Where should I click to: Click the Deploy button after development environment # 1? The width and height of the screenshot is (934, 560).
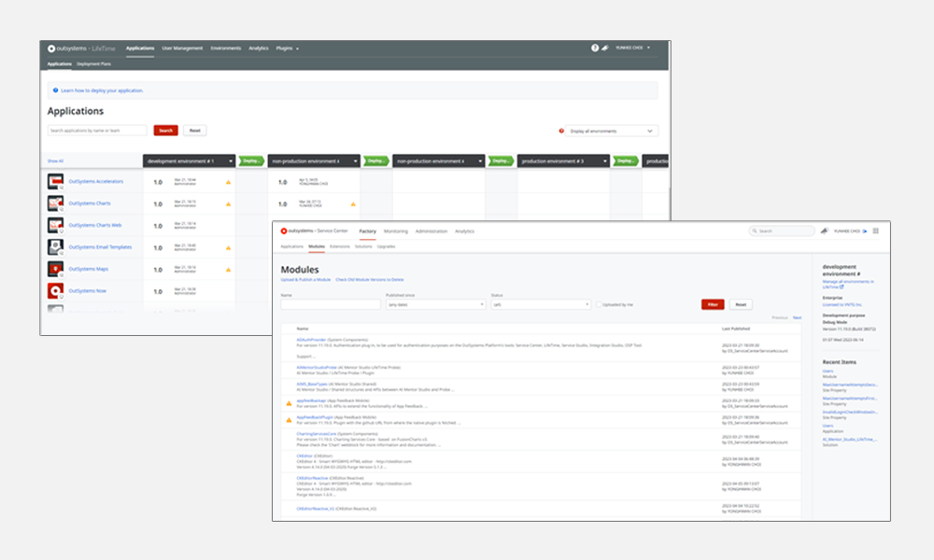(251, 161)
